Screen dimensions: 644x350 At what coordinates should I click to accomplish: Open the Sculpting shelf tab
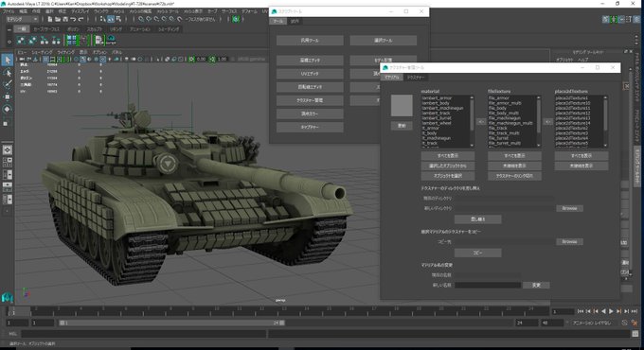(x=94, y=29)
